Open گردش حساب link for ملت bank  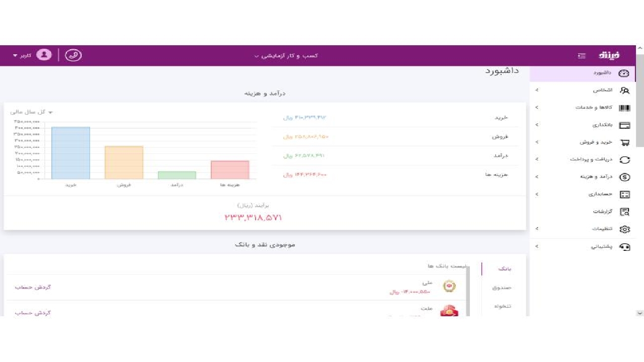(x=33, y=313)
